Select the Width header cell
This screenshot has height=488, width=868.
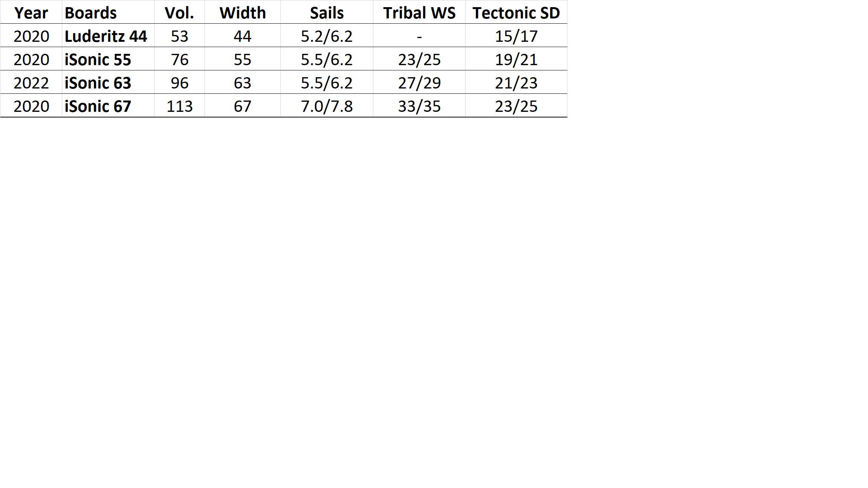(x=243, y=13)
